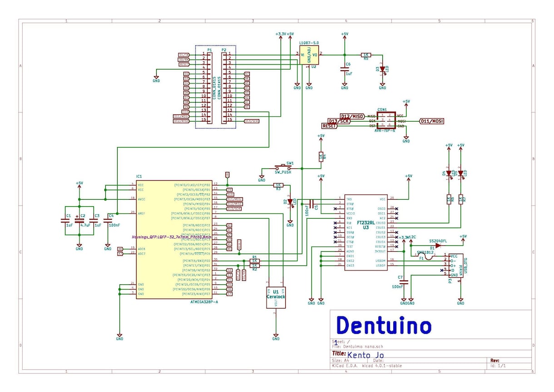
Task: Click the Dentuino title text
Action: tap(384, 326)
